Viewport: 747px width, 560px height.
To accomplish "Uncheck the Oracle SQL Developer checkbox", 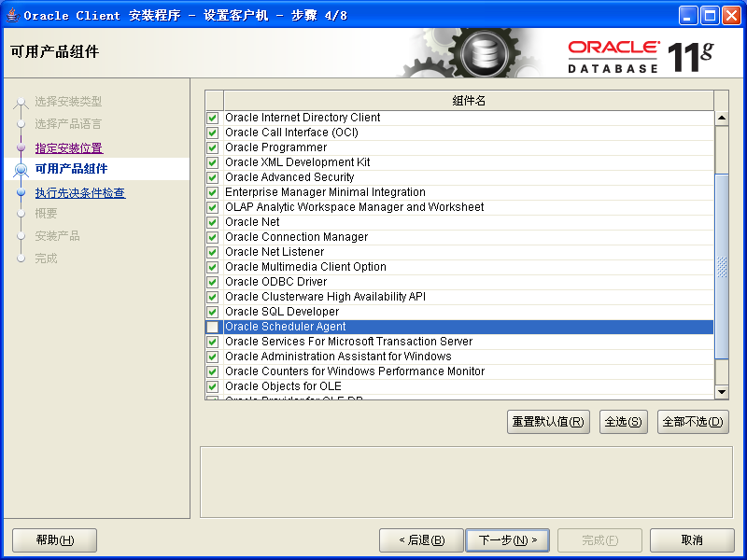I will [213, 312].
